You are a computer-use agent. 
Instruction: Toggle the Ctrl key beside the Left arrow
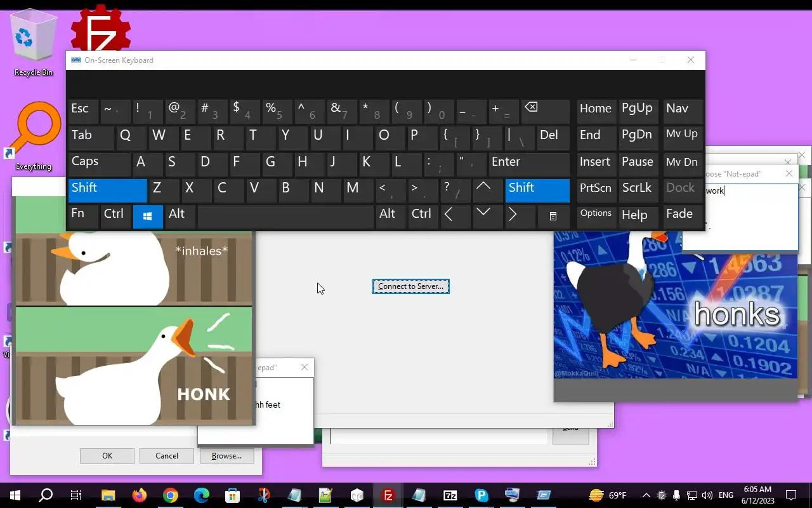pyautogui.click(x=422, y=215)
